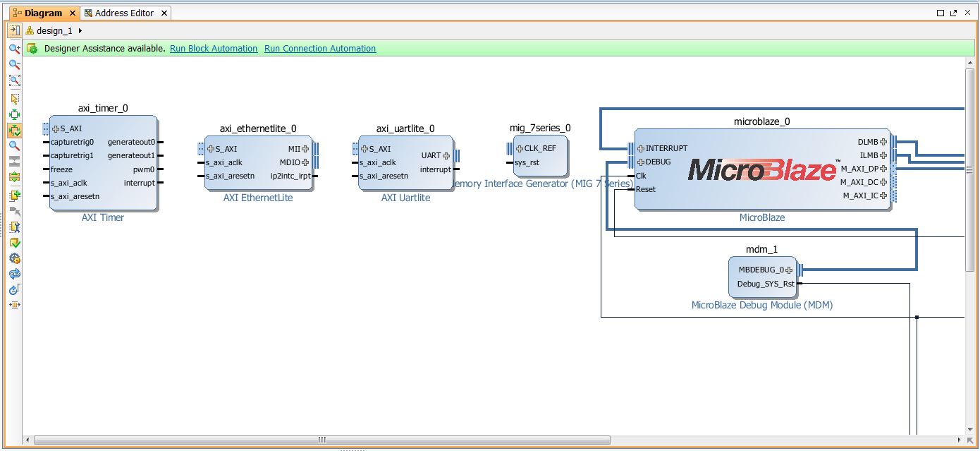This screenshot has height=451, width=980.
Task: Click the horizontal scrollbar thumb
Action: 322,440
